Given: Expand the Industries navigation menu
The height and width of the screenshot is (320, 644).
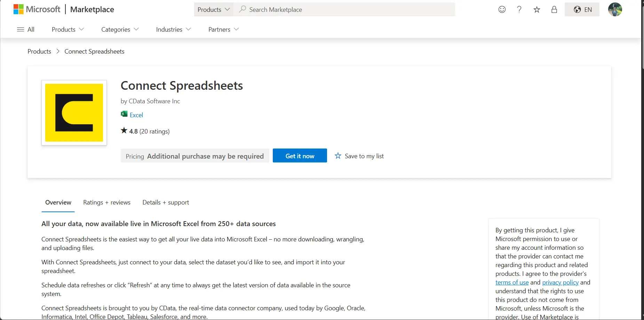Looking at the screenshot, I should click(x=173, y=30).
